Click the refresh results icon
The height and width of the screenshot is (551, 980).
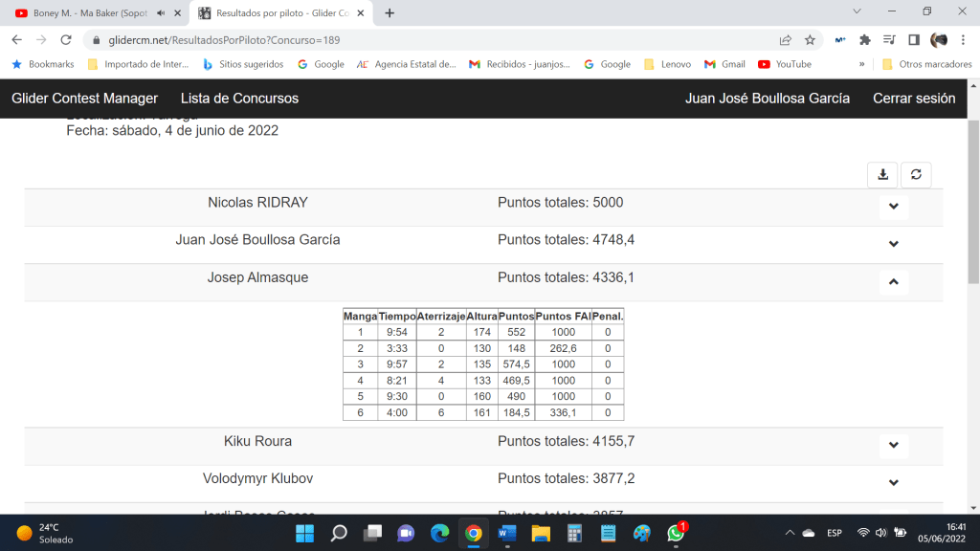(916, 174)
